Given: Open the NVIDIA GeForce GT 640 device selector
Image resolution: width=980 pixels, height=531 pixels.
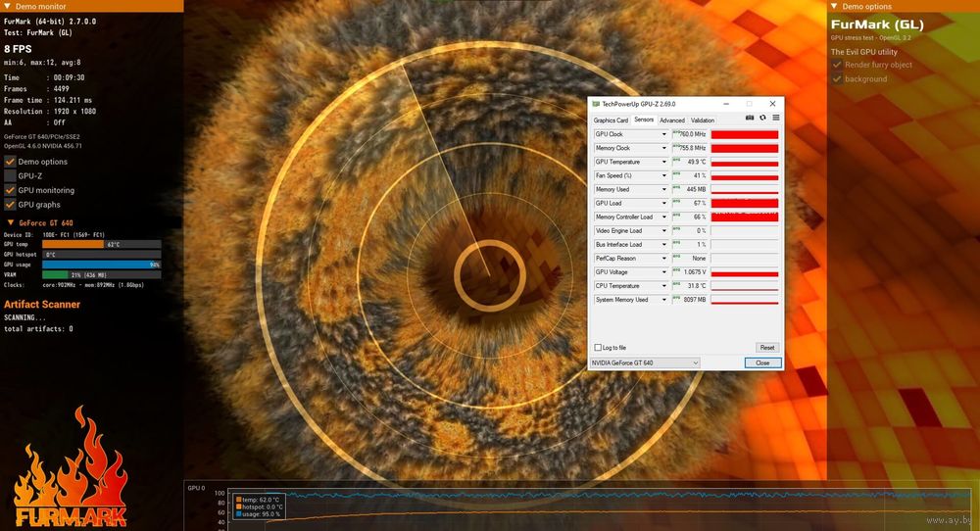Looking at the screenshot, I should (645, 362).
